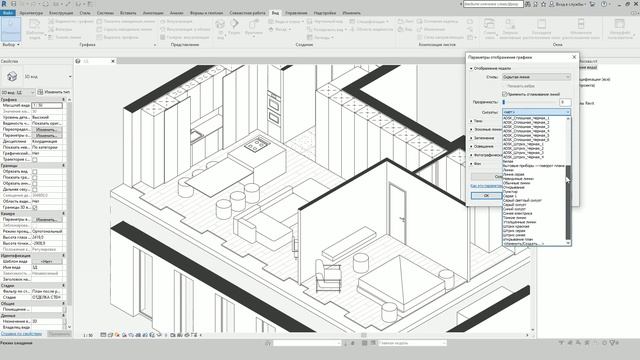This screenshot has width=640, height=360.
Task: Open the Файл ribbon tab
Action: 8,13
